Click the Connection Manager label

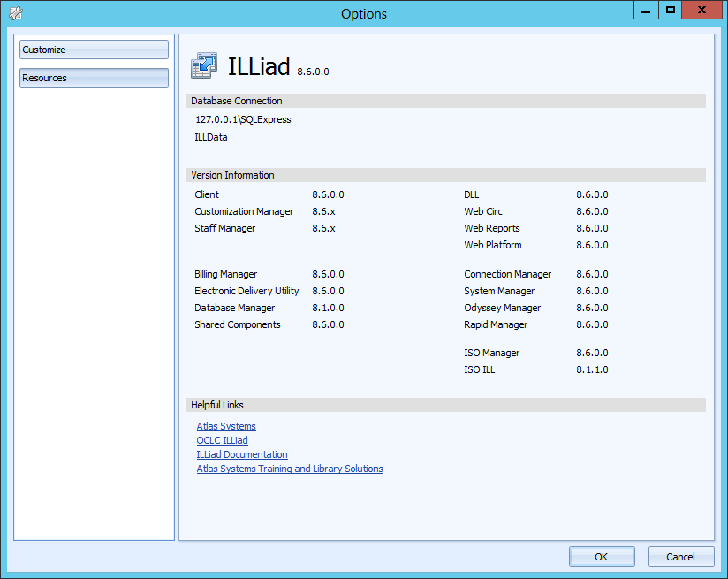[508, 274]
